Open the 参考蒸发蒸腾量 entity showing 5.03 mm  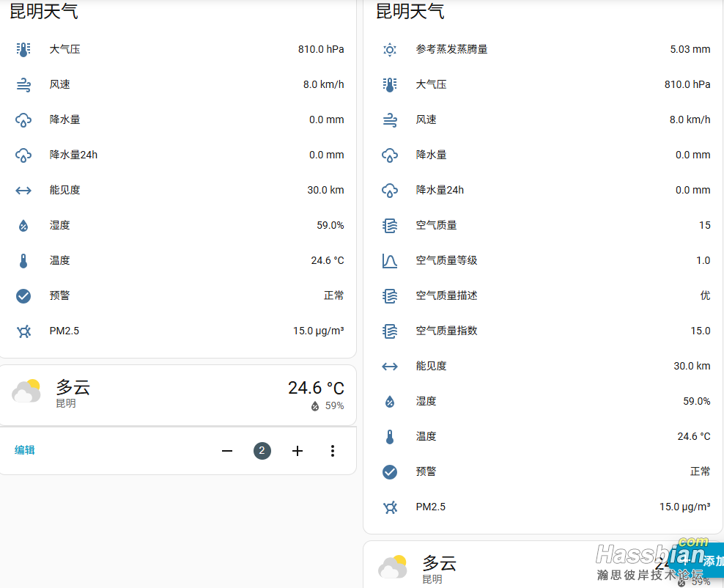(542, 50)
